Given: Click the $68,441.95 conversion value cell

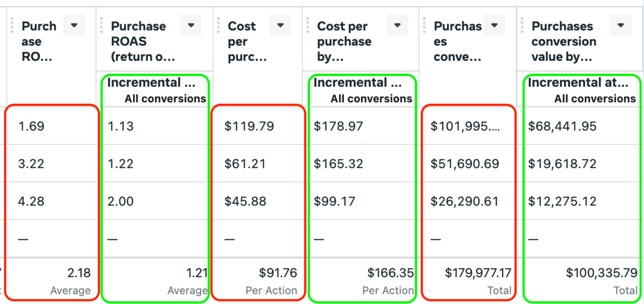Looking at the screenshot, I should (562, 126).
